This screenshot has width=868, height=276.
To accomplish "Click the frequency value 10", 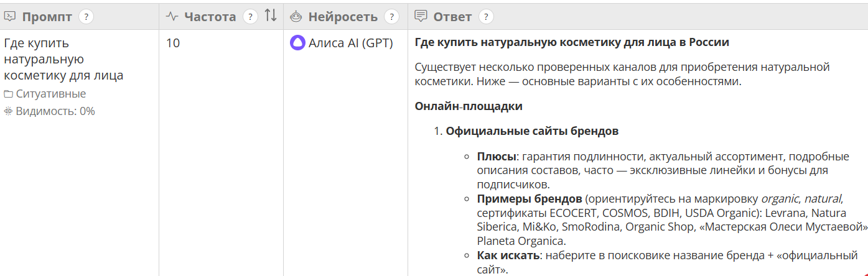I will coord(173,44).
